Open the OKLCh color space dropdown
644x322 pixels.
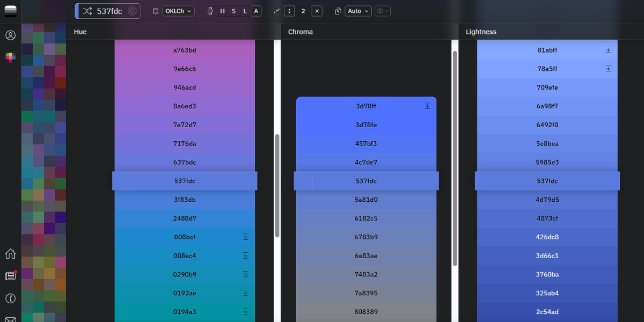tap(178, 11)
